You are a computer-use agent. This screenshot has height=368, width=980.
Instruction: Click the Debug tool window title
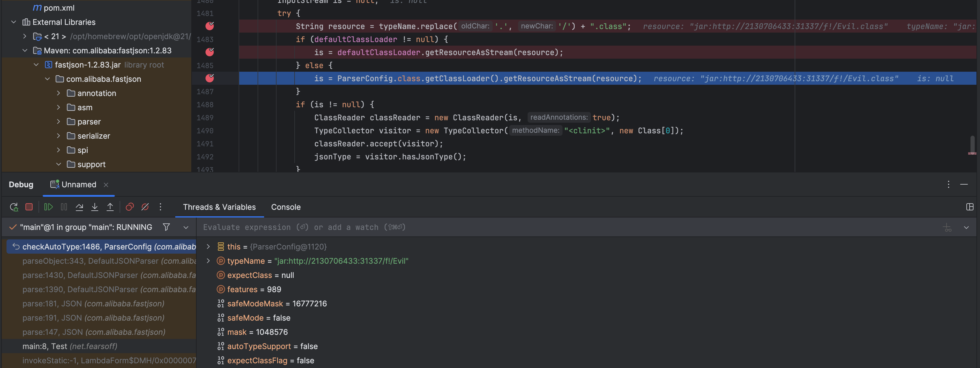[21, 185]
